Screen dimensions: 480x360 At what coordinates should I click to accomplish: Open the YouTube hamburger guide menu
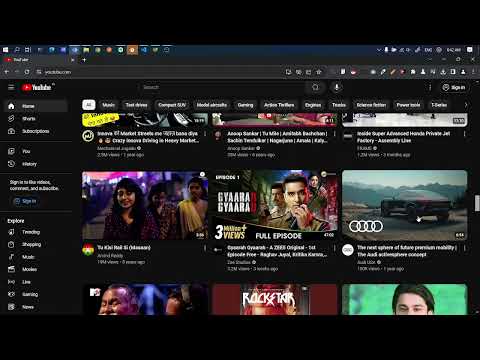pyautogui.click(x=11, y=87)
